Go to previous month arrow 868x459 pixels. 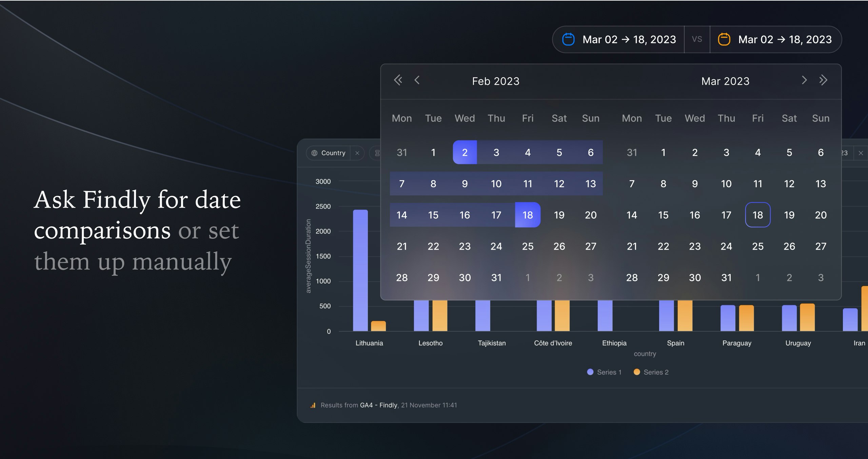pos(417,80)
